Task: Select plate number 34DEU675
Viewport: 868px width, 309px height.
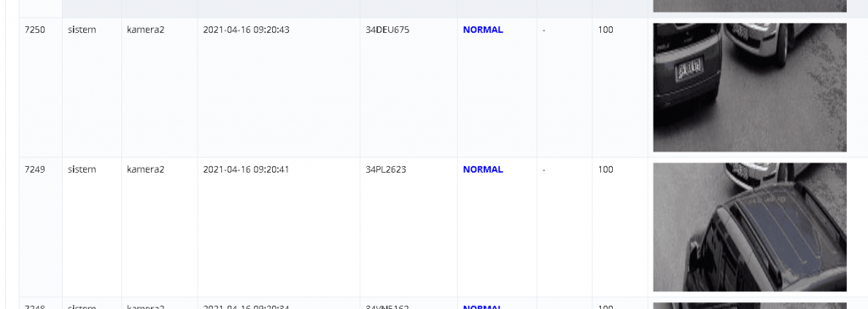Action: point(387,30)
